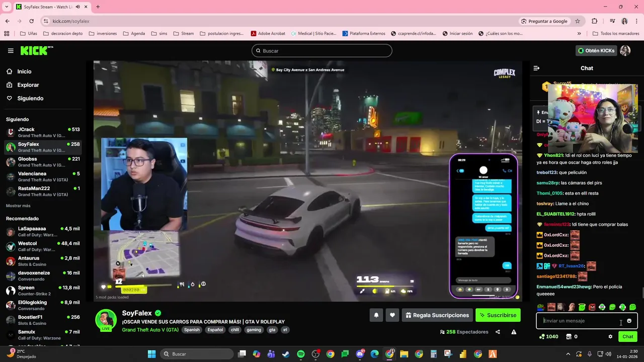
Task: Toggle notifications bell for SoyFalex
Action: click(376, 315)
